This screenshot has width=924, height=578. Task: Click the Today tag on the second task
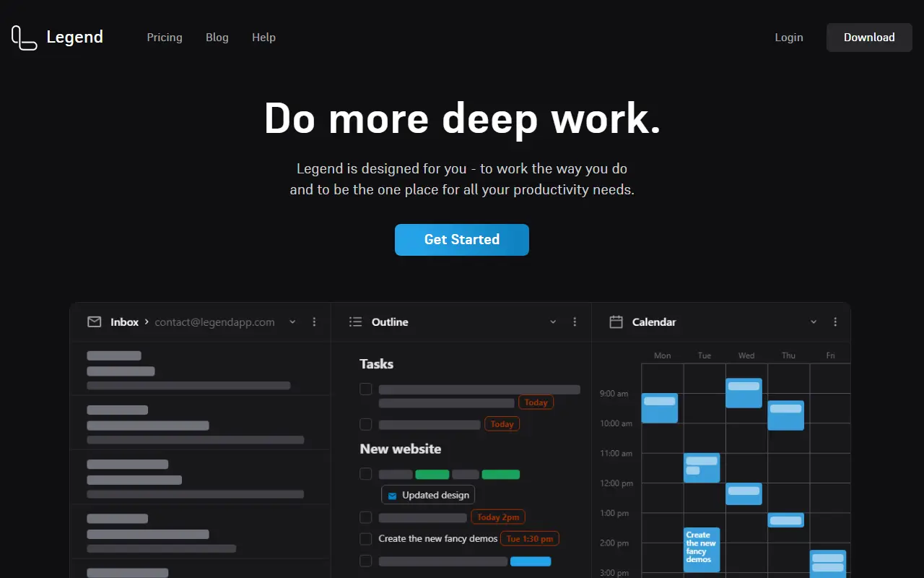[502, 424]
